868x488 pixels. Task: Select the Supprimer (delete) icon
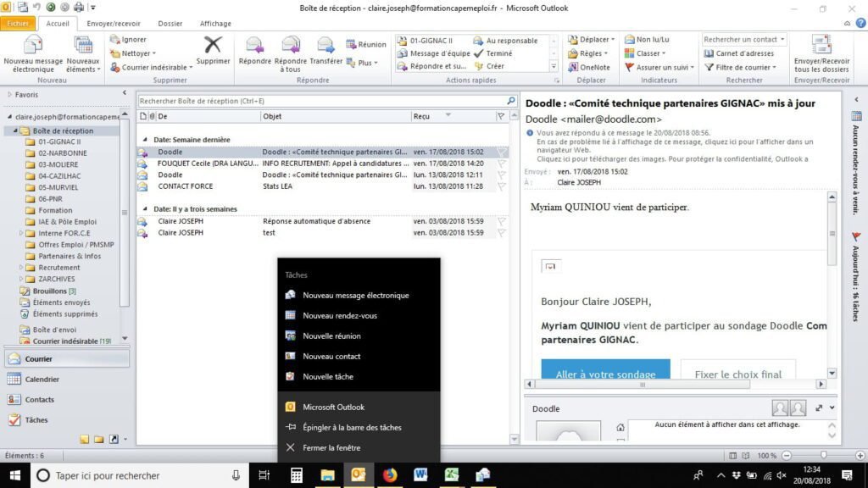(213, 51)
